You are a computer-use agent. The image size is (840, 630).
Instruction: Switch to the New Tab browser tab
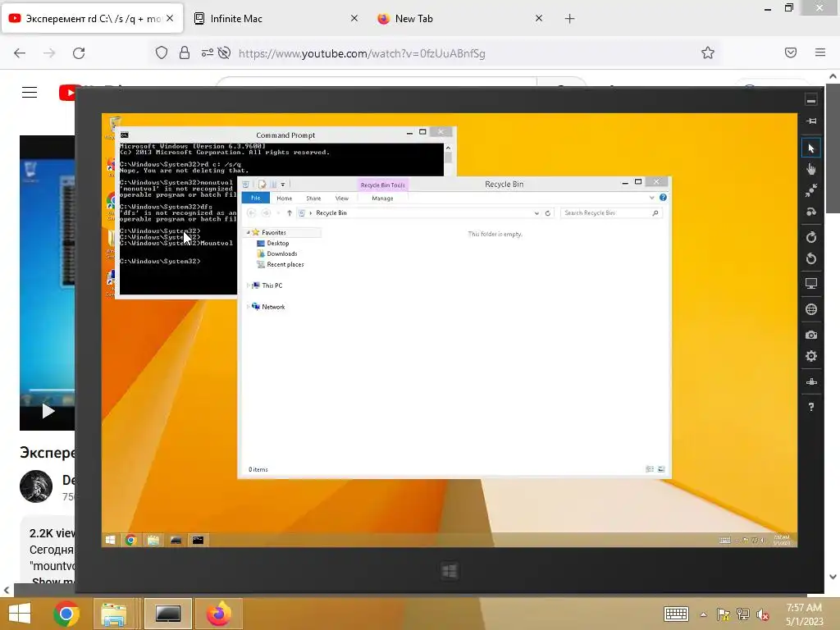[459, 18]
